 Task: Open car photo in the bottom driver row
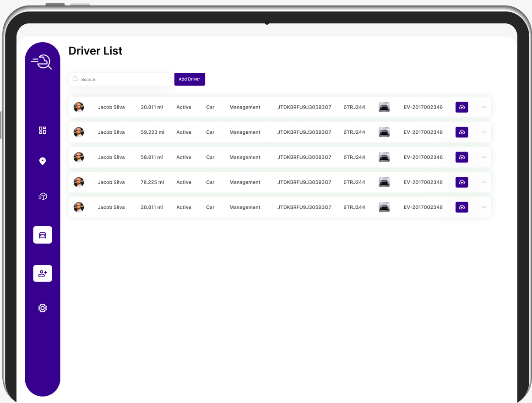(384, 207)
